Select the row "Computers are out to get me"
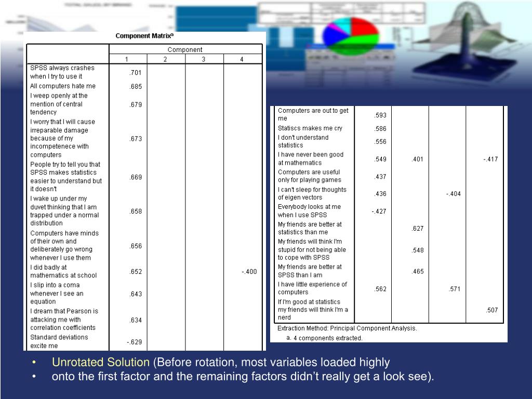Image resolution: width=532 pixels, height=399 pixels. click(x=313, y=114)
